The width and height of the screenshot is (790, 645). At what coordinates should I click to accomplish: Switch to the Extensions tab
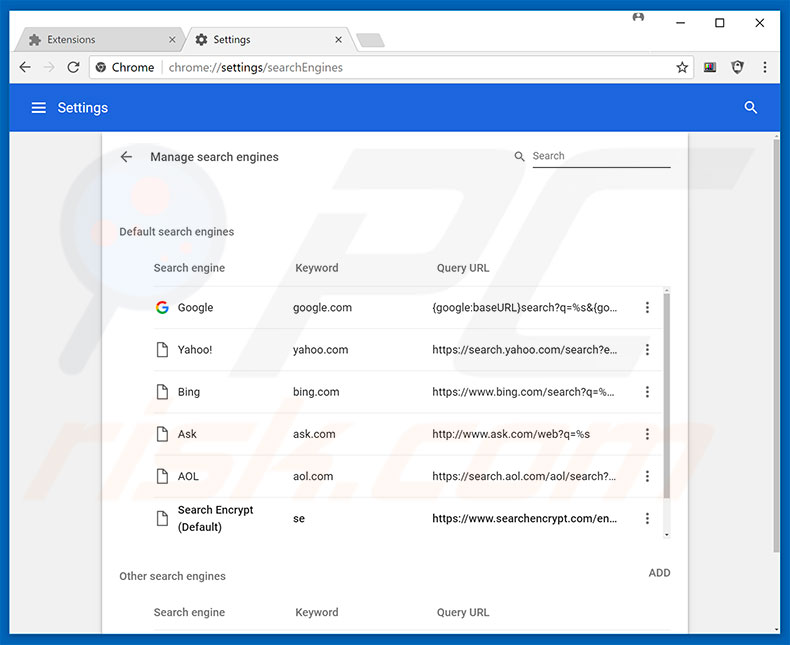coord(90,40)
